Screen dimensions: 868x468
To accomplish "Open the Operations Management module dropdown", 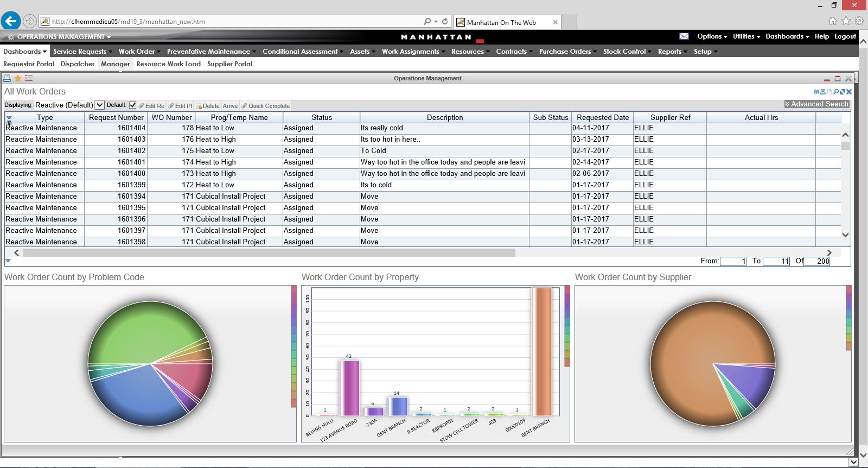I will 63,37.
